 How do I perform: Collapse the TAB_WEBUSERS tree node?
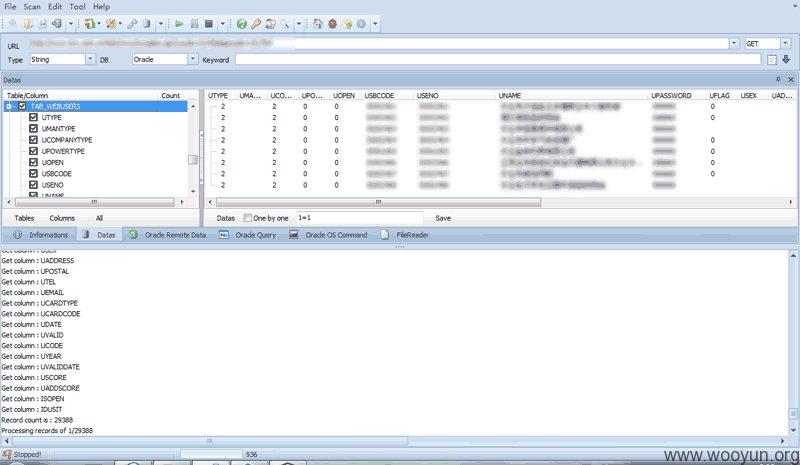(9, 106)
